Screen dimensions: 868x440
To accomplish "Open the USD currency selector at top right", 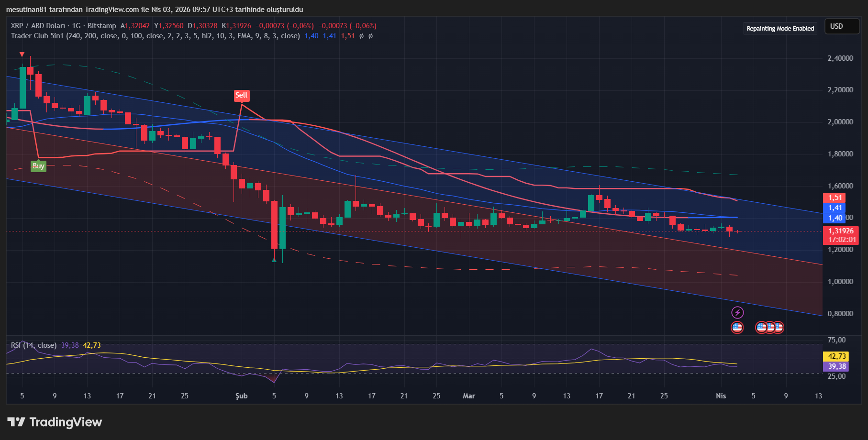I will [842, 26].
